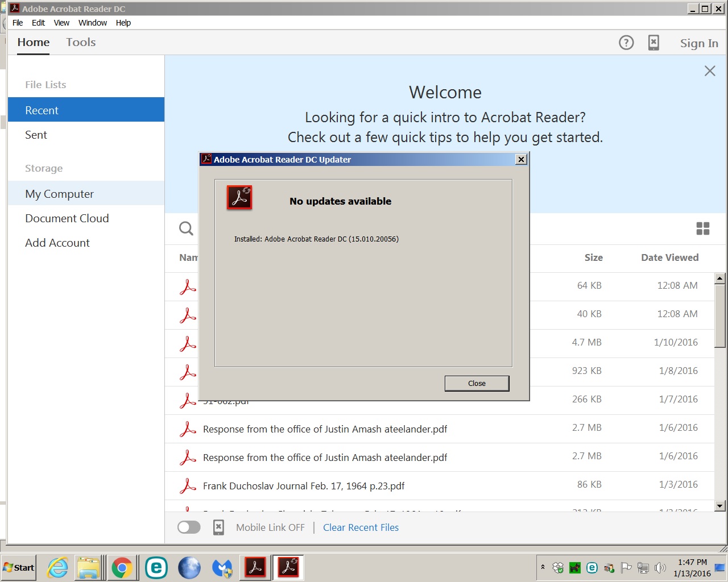728x582 pixels.
Task: Open Internet Explorer from taskbar
Action: pyautogui.click(x=57, y=567)
